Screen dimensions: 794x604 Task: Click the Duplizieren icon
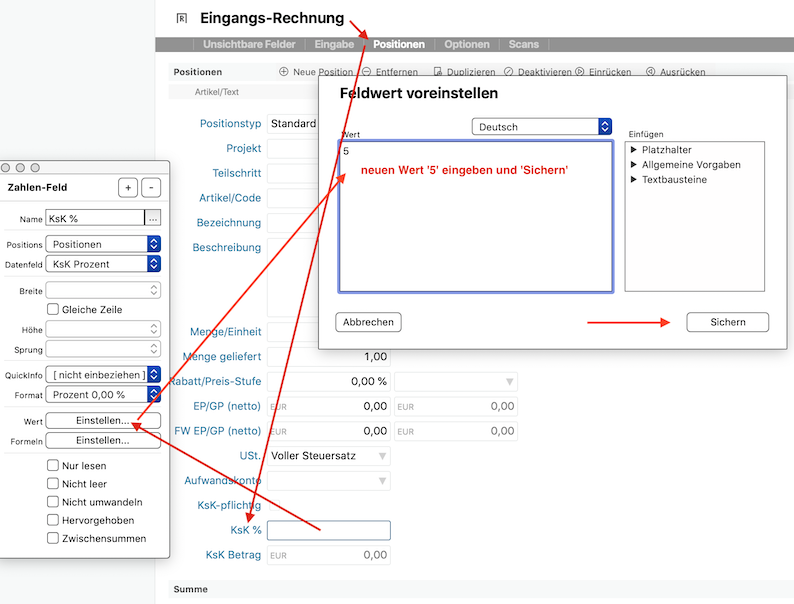pos(439,72)
